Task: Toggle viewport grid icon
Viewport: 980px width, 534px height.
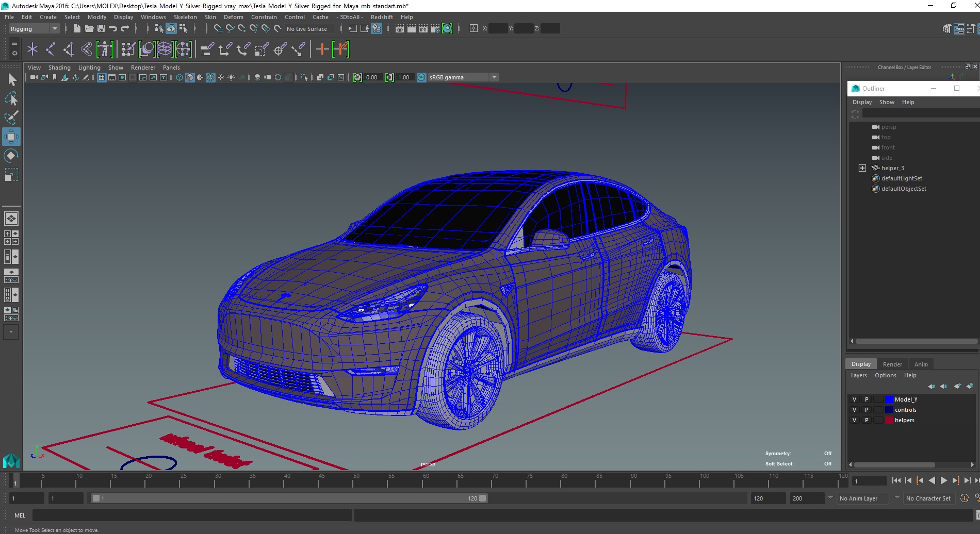Action: pyautogui.click(x=102, y=77)
